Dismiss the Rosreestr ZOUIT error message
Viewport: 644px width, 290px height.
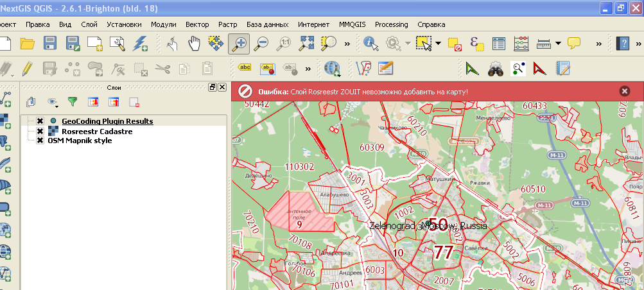[x=624, y=91]
